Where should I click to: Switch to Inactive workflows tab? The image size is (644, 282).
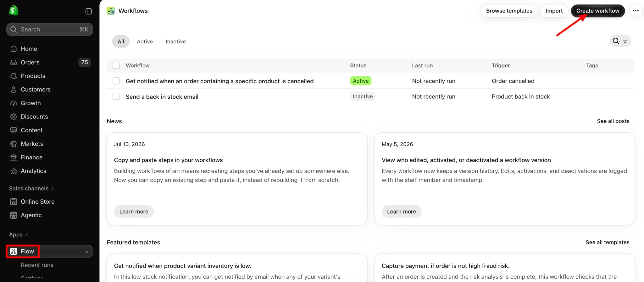175,41
